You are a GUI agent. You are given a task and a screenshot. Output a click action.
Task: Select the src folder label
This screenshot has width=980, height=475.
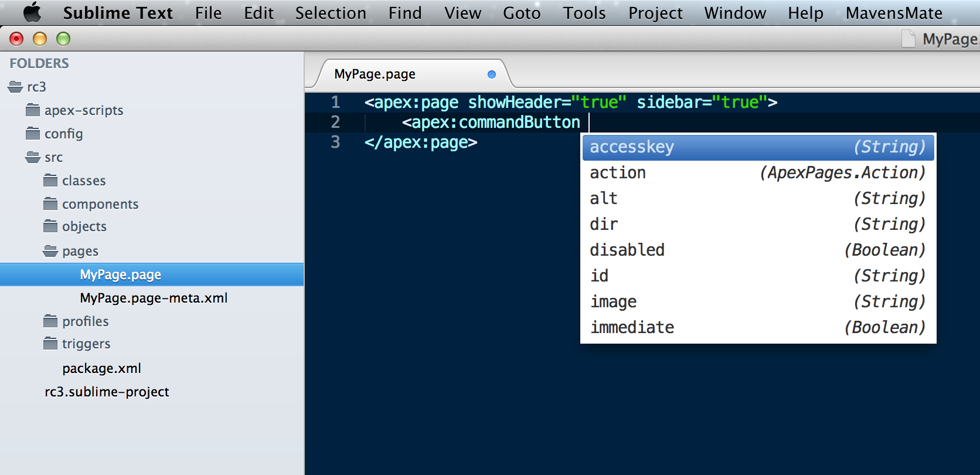[x=53, y=157]
